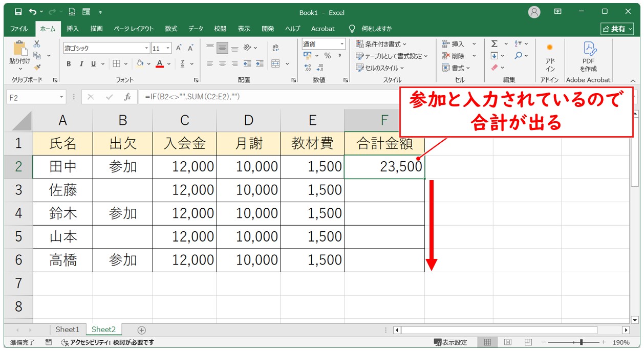
Task: Click the Create PDF Acrobat icon
Action: 588,55
